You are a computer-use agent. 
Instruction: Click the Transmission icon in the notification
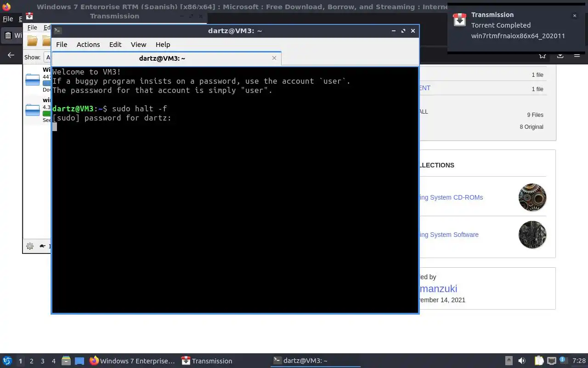[460, 20]
